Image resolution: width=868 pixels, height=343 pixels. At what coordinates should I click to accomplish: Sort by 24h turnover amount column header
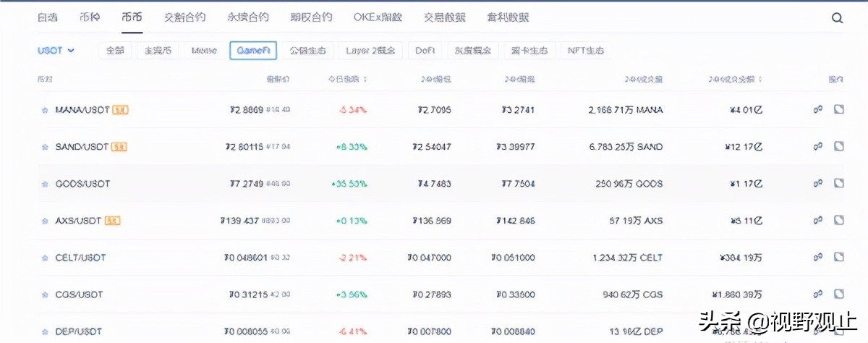coord(736,79)
